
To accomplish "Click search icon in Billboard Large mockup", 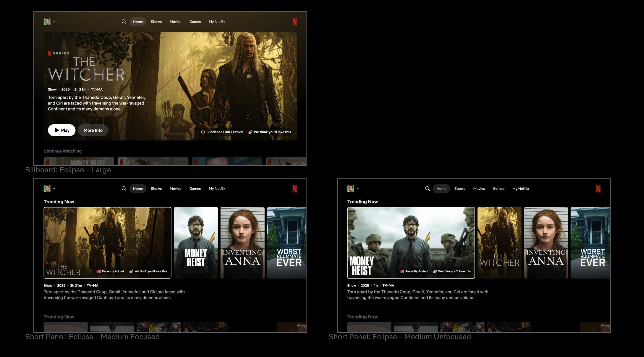I will (x=124, y=22).
